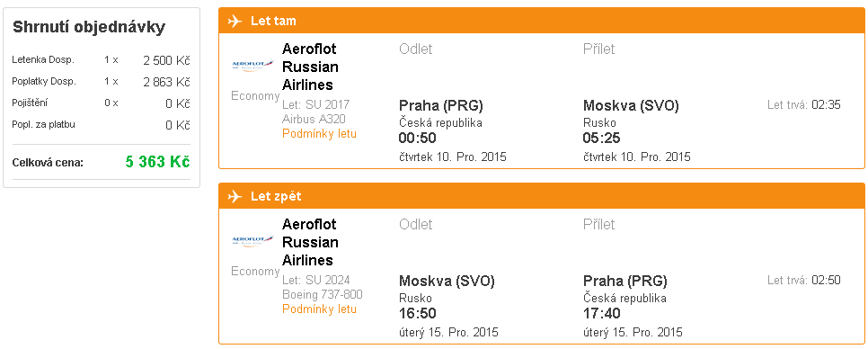Click the Aeroflot logo on return flight
868x349 pixels.
tap(253, 241)
